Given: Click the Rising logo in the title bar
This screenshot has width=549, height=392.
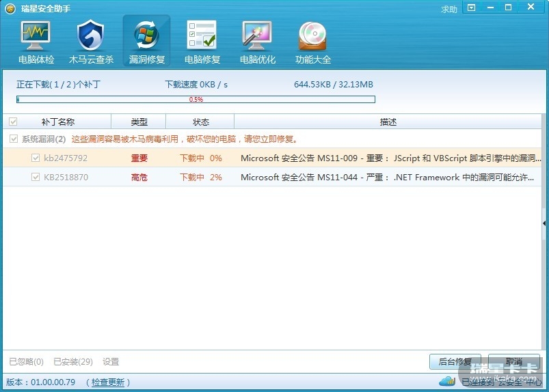Looking at the screenshot, I should (10, 8).
